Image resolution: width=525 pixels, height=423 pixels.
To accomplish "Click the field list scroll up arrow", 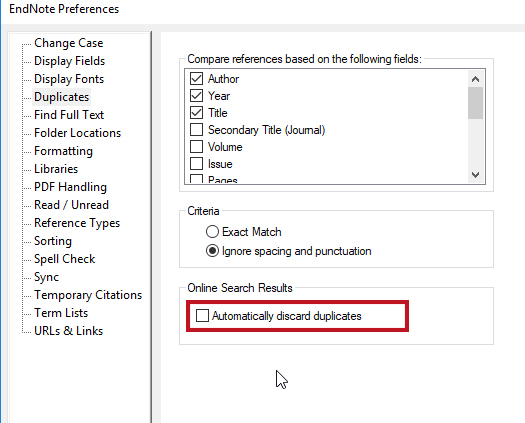I will [475, 79].
